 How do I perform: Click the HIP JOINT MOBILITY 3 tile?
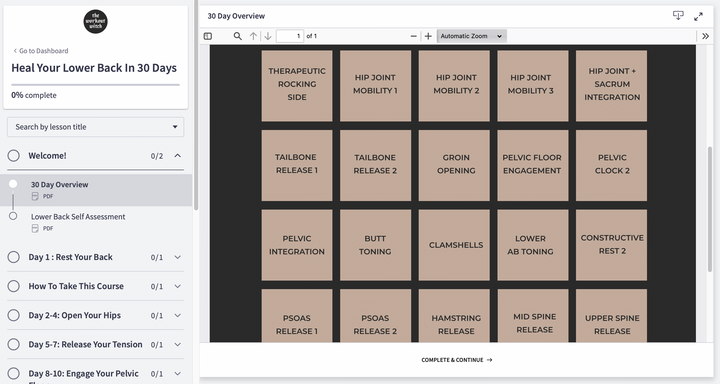pos(533,85)
